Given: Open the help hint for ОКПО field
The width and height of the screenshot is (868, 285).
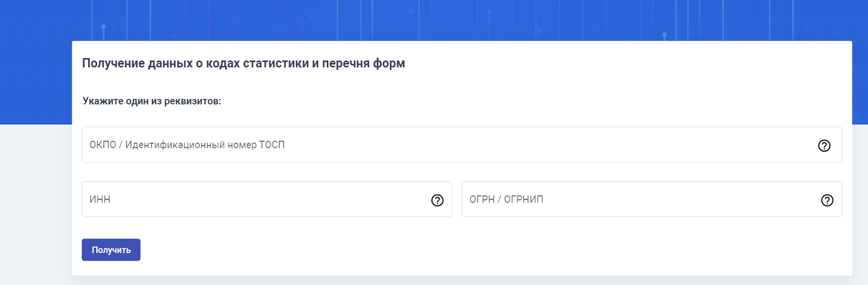Looking at the screenshot, I should 825,146.
